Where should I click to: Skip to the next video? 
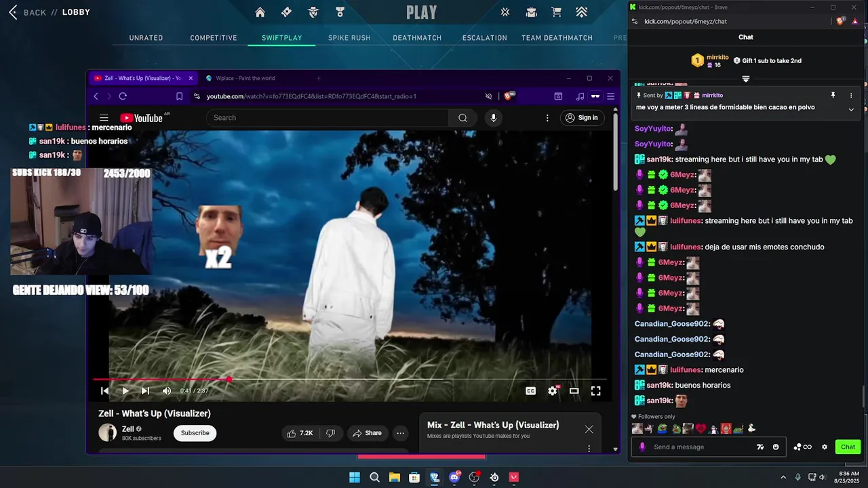click(145, 390)
